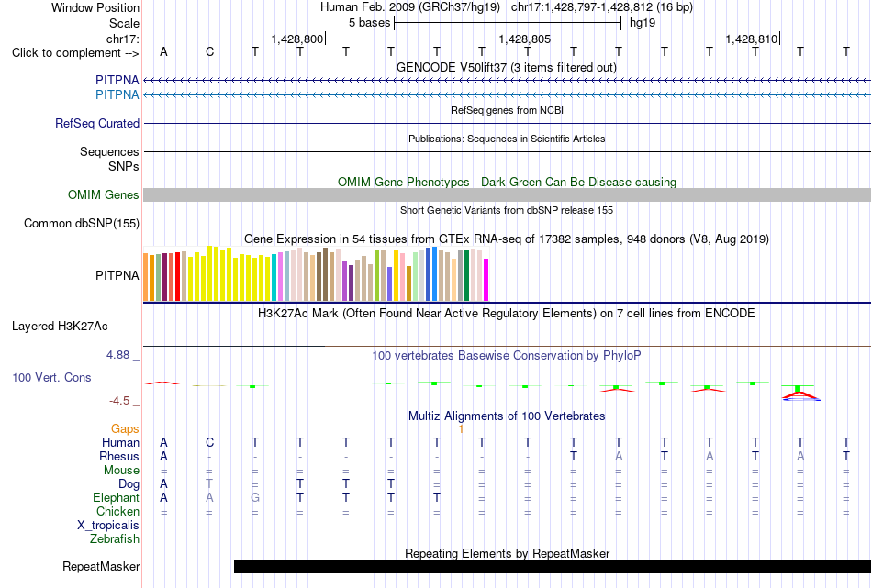This screenshot has height=588, width=872.
Task: Click the SNPs track label
Action: coord(124,166)
